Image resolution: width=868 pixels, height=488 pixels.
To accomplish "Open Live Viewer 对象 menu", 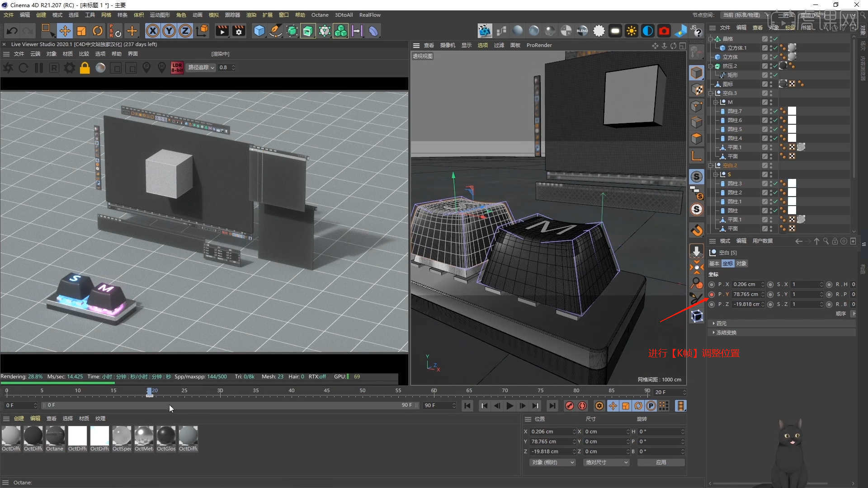I will click(x=52, y=54).
